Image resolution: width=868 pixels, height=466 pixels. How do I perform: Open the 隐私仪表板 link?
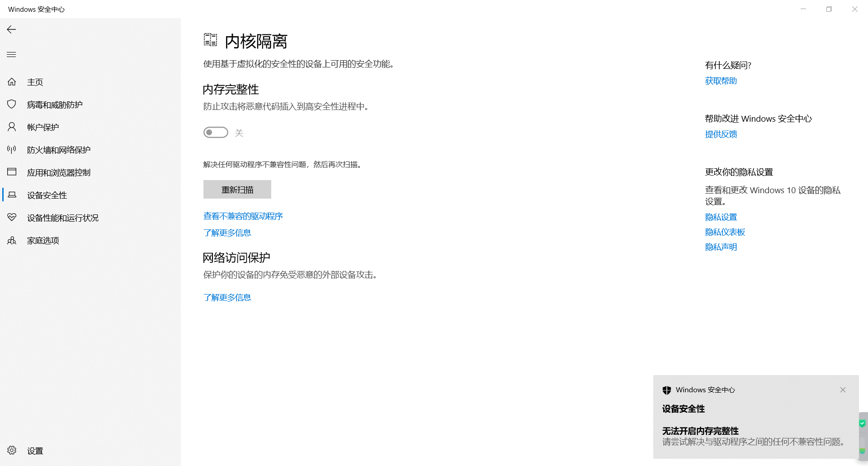[x=725, y=232]
